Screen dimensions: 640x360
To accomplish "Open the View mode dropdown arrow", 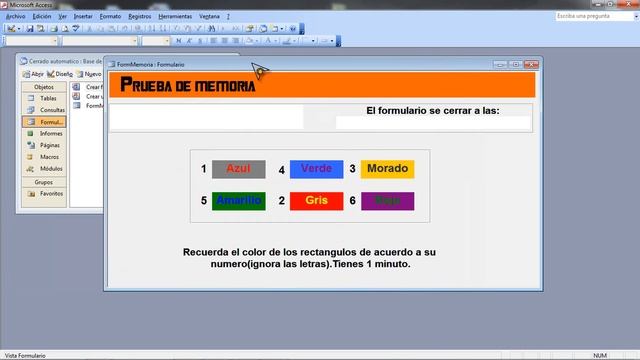I will point(19,29).
